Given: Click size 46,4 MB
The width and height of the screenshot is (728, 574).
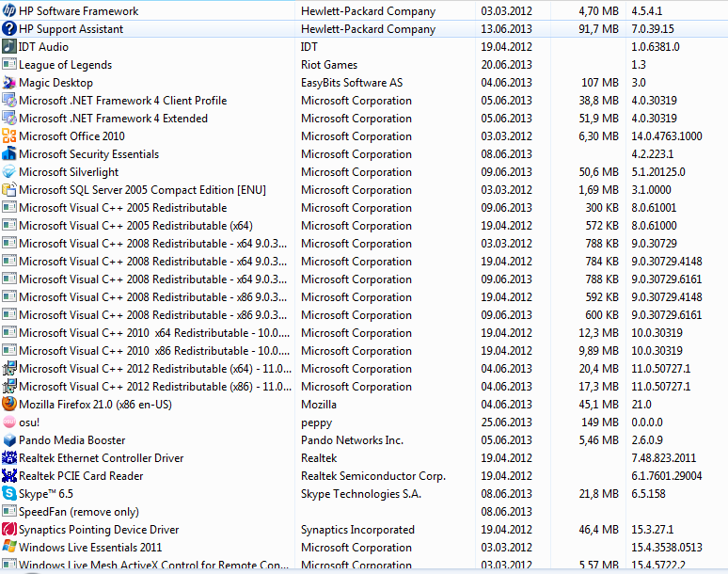Looking at the screenshot, I should tap(598, 530).
